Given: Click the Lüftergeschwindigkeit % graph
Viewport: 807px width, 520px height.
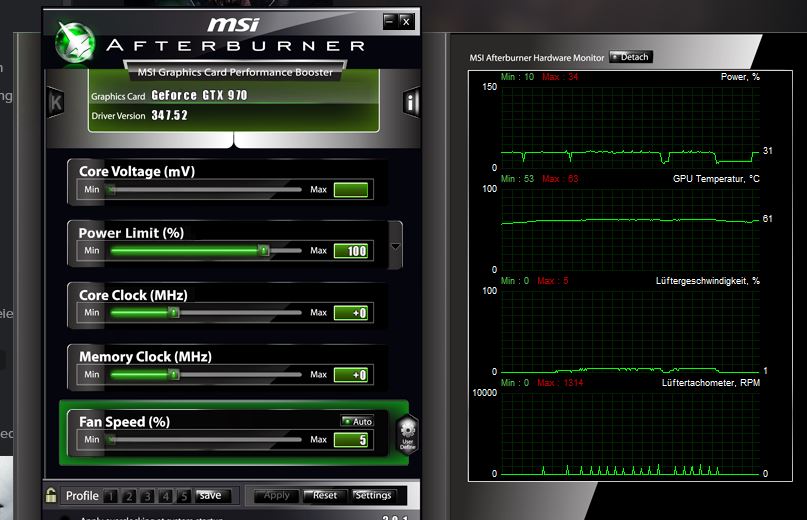Looking at the screenshot, I should (x=630, y=331).
